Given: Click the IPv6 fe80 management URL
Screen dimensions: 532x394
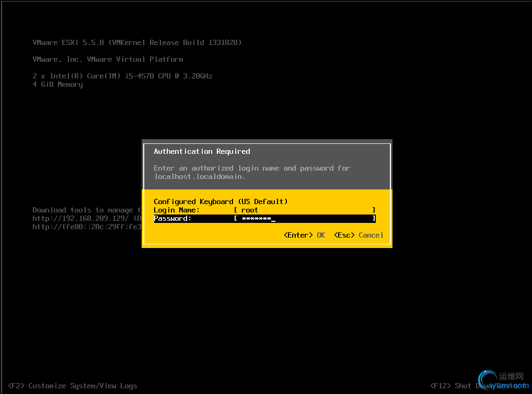Looking at the screenshot, I should click(87, 227).
